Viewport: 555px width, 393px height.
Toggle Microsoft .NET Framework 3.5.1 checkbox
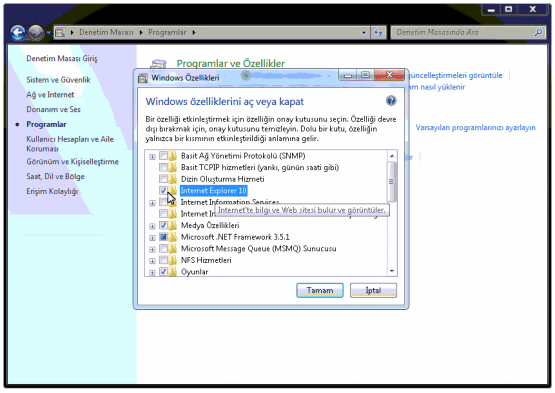click(x=163, y=237)
